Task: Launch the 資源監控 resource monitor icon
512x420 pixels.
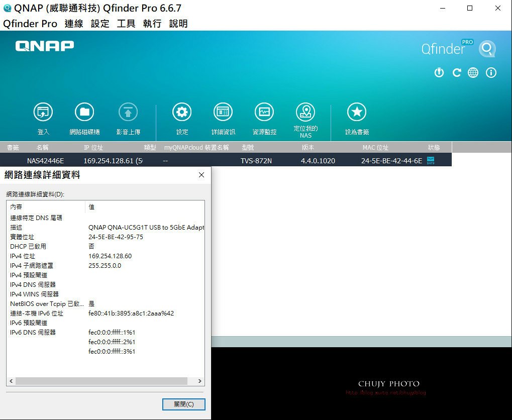Action: (x=264, y=112)
